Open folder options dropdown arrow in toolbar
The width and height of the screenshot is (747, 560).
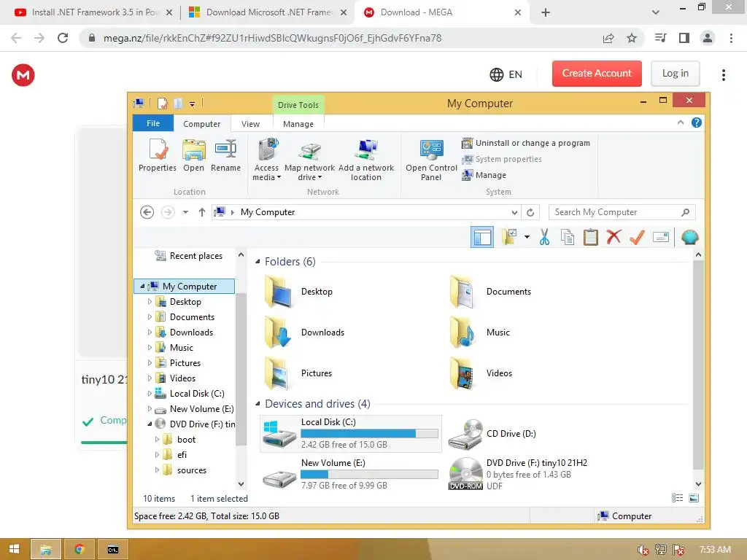(527, 237)
